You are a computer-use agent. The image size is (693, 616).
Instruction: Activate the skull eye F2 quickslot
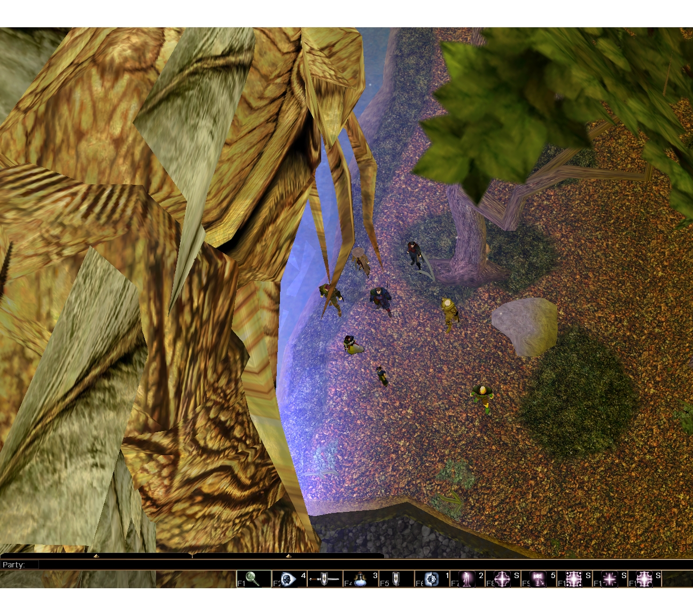click(289, 579)
